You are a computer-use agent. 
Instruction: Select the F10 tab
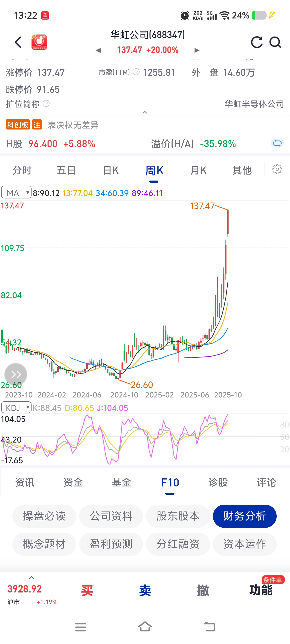click(x=170, y=482)
